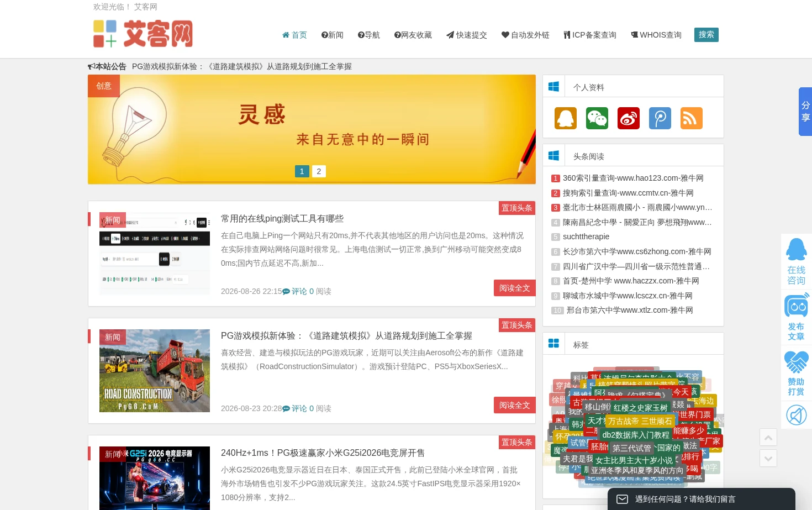
Task: Open article 常用的在线ping测试工具有哪些
Action: tap(282, 219)
